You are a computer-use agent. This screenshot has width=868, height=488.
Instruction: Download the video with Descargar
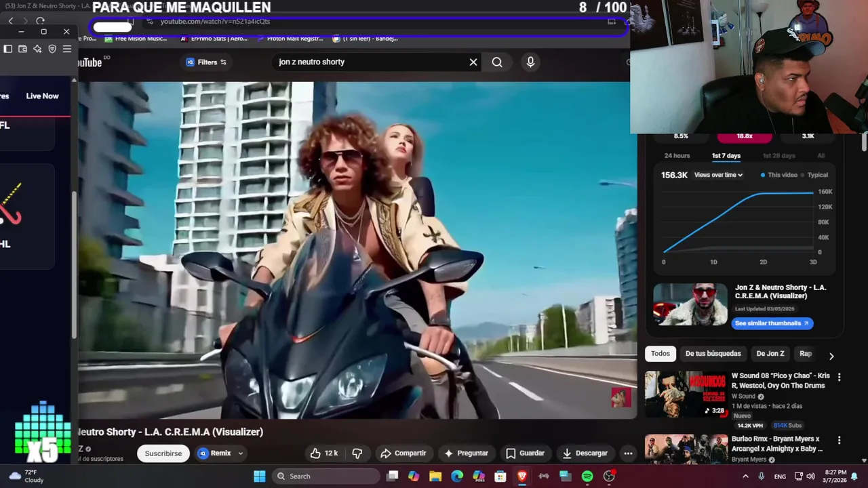click(x=585, y=453)
